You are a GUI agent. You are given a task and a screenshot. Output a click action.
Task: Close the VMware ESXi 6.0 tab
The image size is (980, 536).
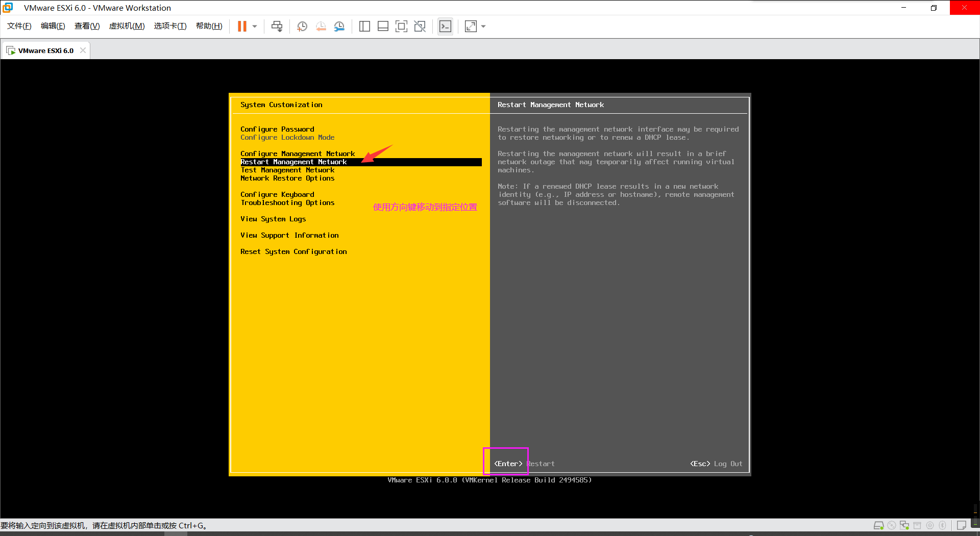coord(83,50)
